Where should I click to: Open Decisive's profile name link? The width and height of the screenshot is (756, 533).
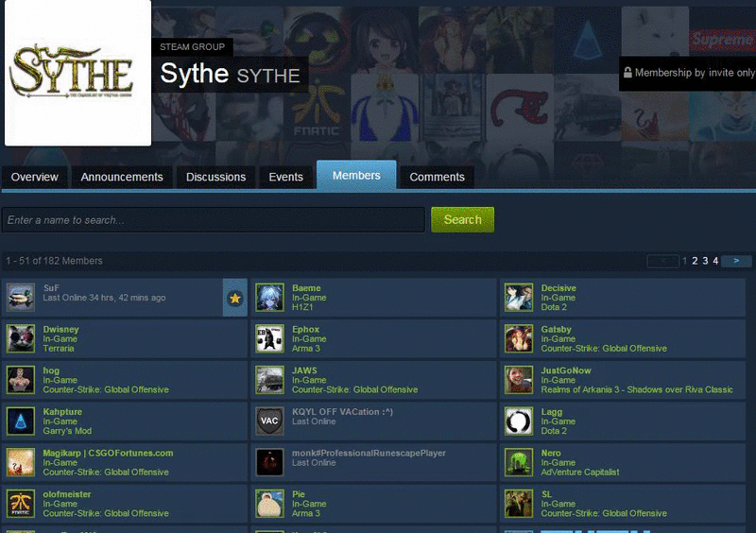(x=558, y=288)
